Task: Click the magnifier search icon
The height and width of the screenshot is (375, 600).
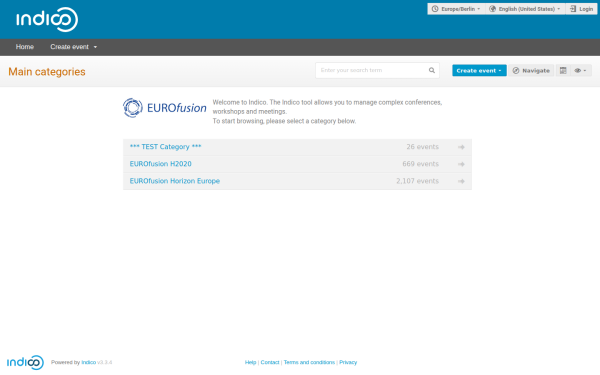Action: coord(432,70)
